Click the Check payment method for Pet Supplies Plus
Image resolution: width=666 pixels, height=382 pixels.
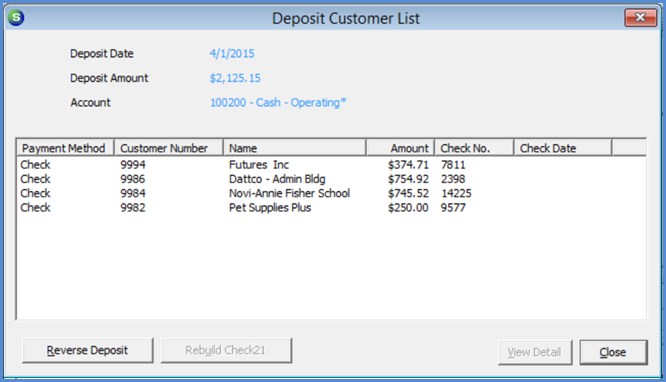click(35, 208)
